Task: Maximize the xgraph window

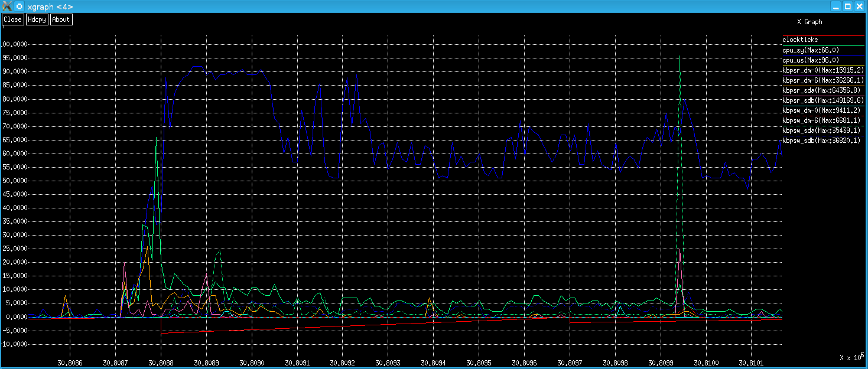Action: (x=847, y=6)
